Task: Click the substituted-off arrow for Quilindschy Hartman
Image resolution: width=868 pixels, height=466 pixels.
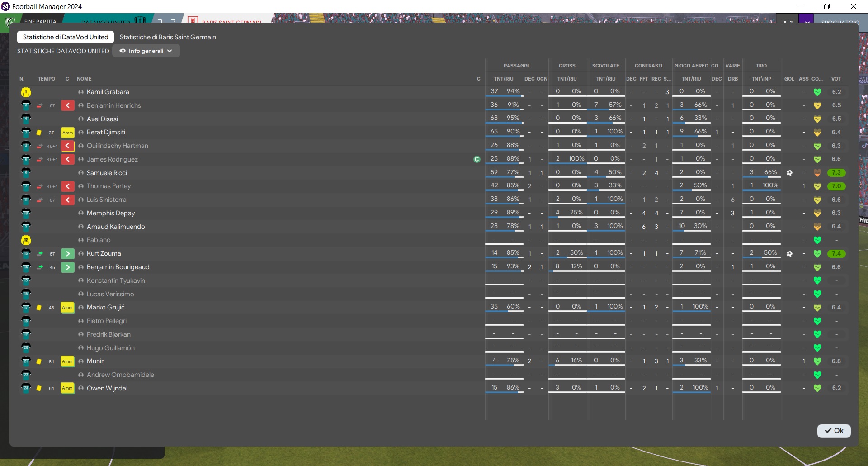Action: point(67,146)
